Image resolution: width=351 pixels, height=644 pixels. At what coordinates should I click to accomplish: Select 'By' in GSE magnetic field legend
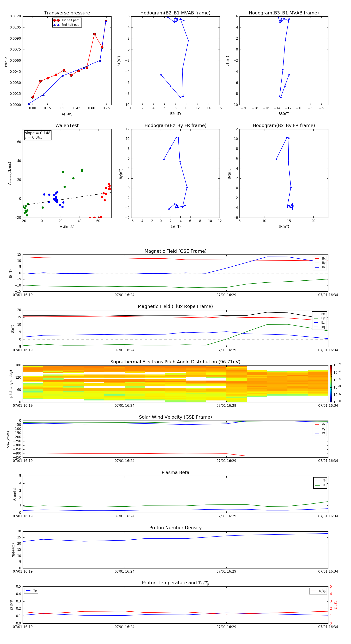(320, 263)
